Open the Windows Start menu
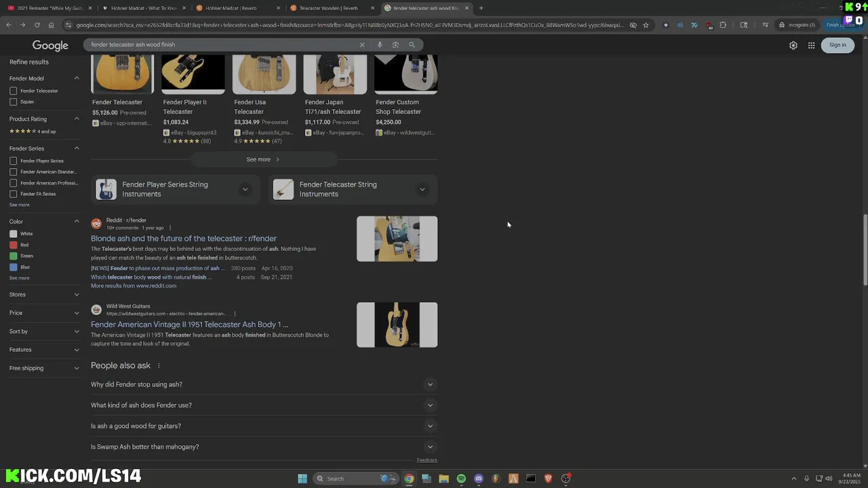868x488 pixels. coord(302,479)
